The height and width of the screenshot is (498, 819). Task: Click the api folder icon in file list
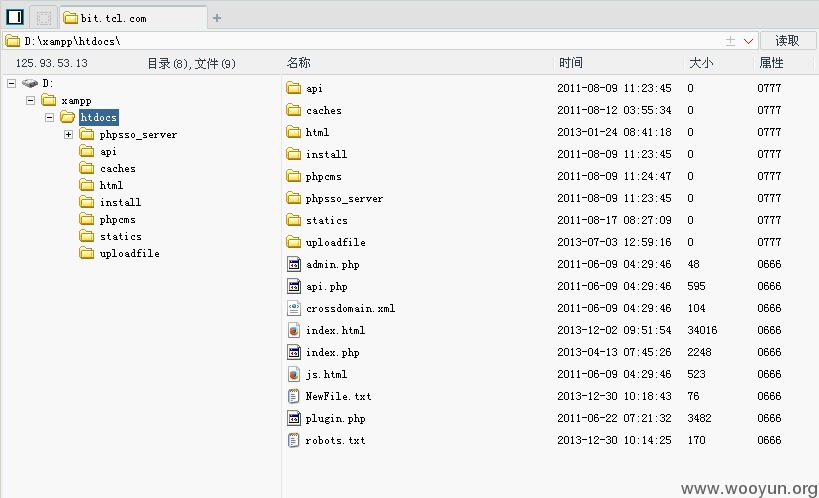pyautogui.click(x=294, y=88)
